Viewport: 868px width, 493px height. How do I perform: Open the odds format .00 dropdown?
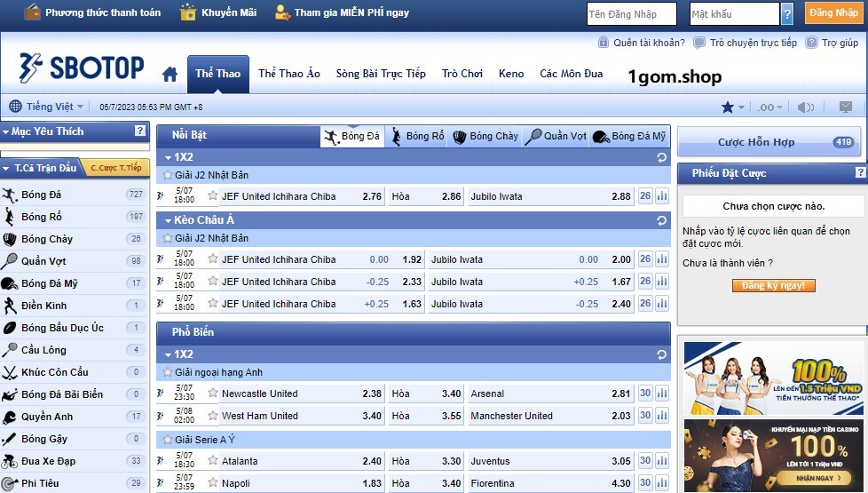pos(769,107)
